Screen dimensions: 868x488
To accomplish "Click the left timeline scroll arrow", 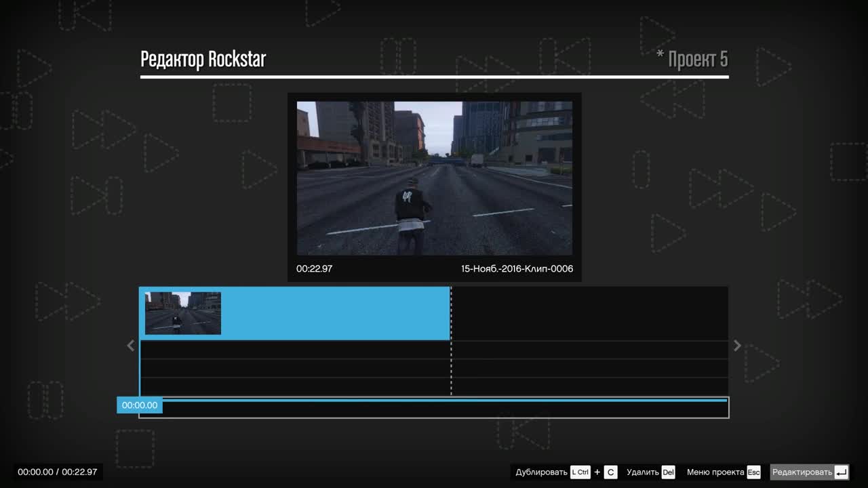I will click(x=131, y=346).
